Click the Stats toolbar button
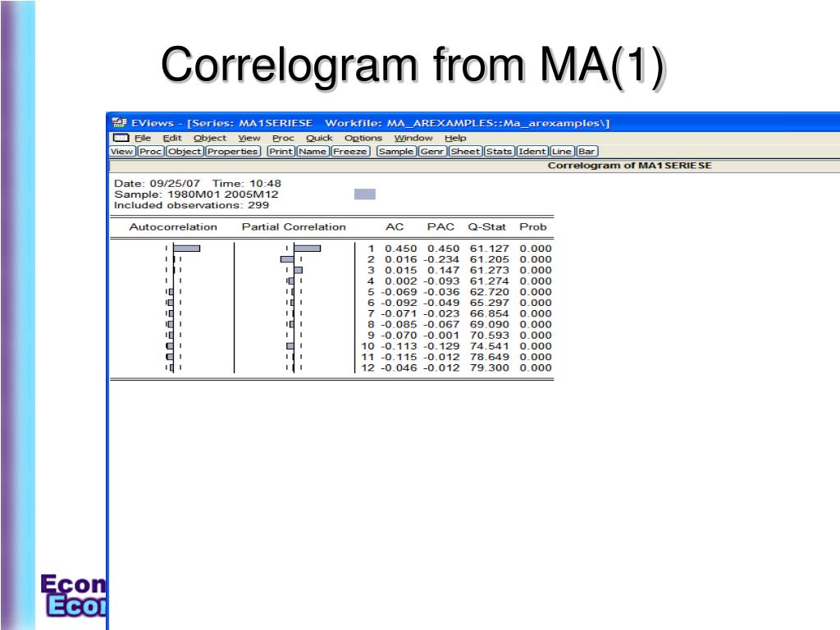 [500, 152]
